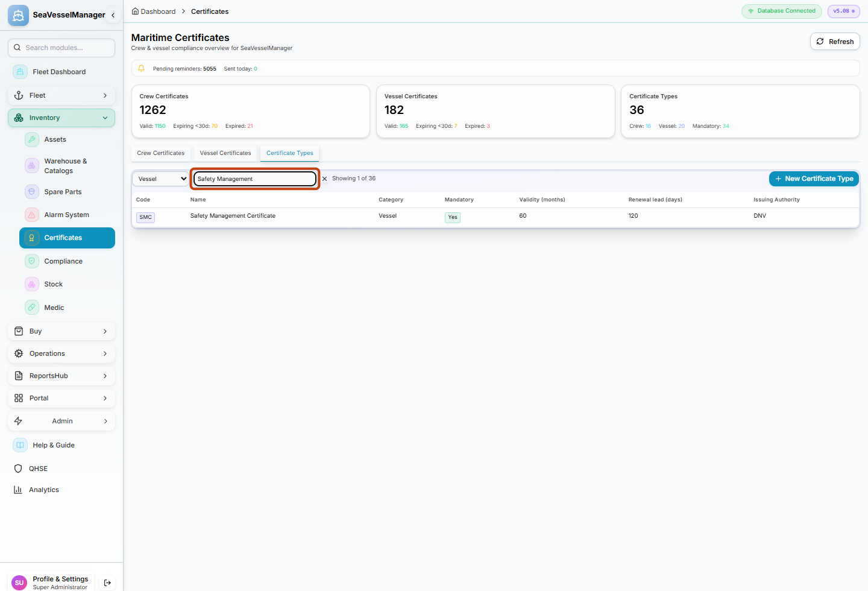Image resolution: width=868 pixels, height=591 pixels.
Task: Click the Inventory cubes icon
Action: [x=19, y=118]
